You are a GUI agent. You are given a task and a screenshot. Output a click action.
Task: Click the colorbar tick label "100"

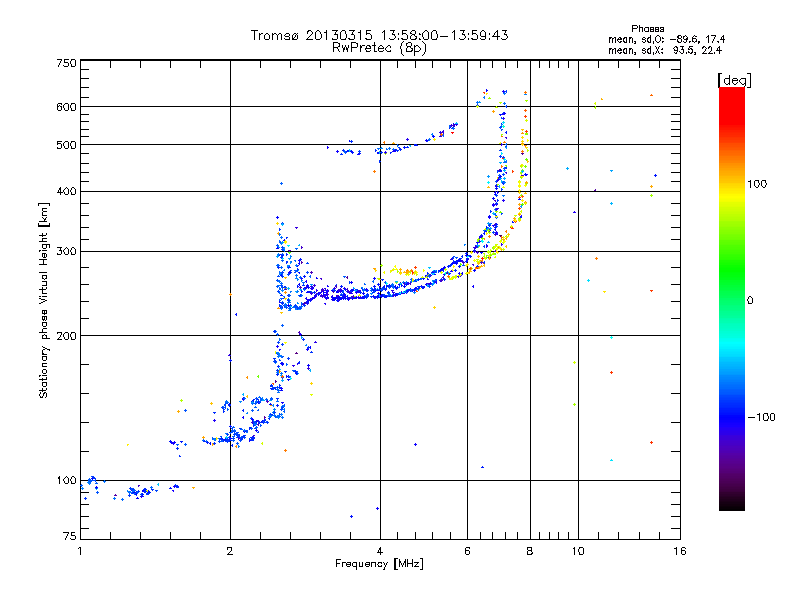click(x=757, y=184)
